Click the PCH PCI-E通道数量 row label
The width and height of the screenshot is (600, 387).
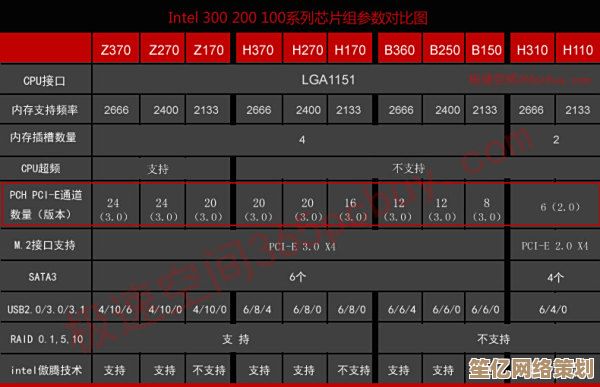(x=46, y=204)
